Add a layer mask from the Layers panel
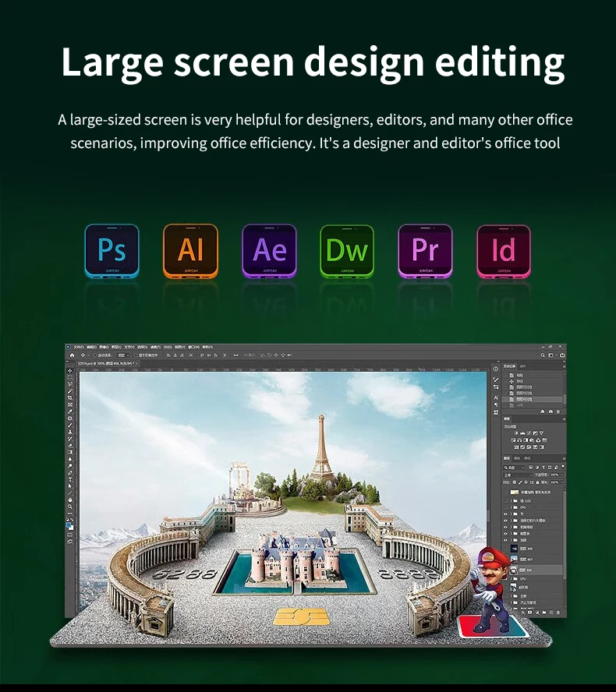Viewport: 616px width, 692px height. (530, 612)
